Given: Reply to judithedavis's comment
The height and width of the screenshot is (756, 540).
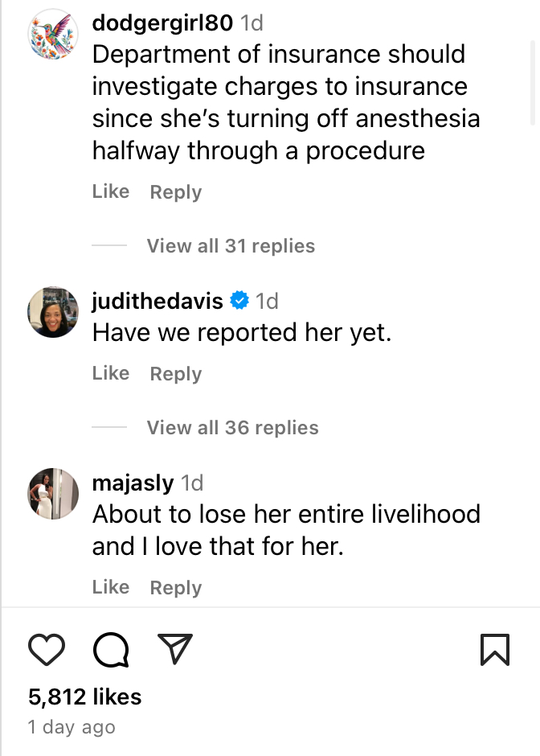Looking at the screenshot, I should [175, 374].
